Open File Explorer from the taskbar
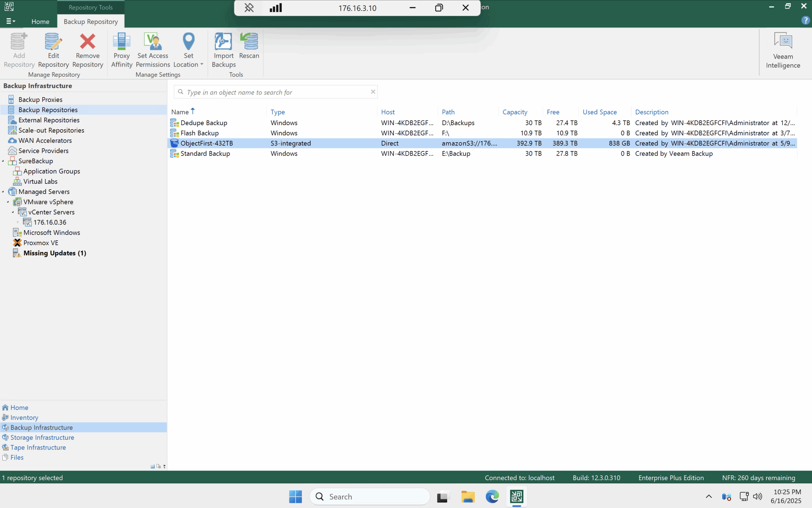 tap(468, 497)
